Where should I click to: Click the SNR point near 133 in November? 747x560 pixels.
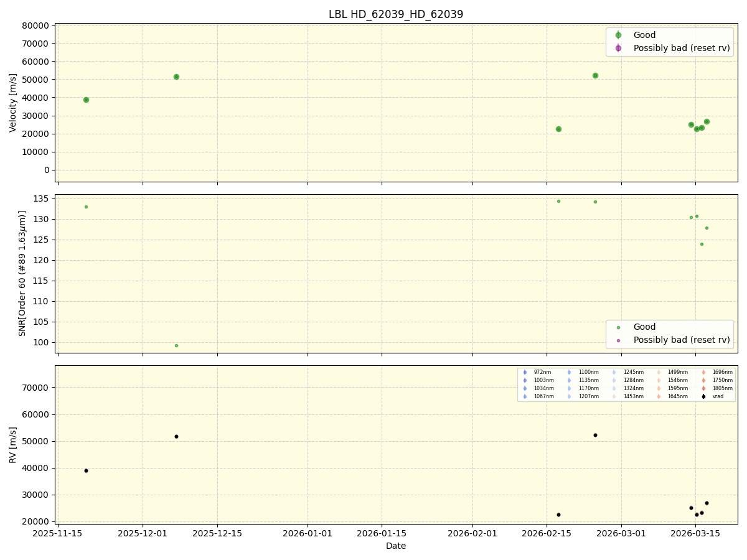[x=86, y=207]
